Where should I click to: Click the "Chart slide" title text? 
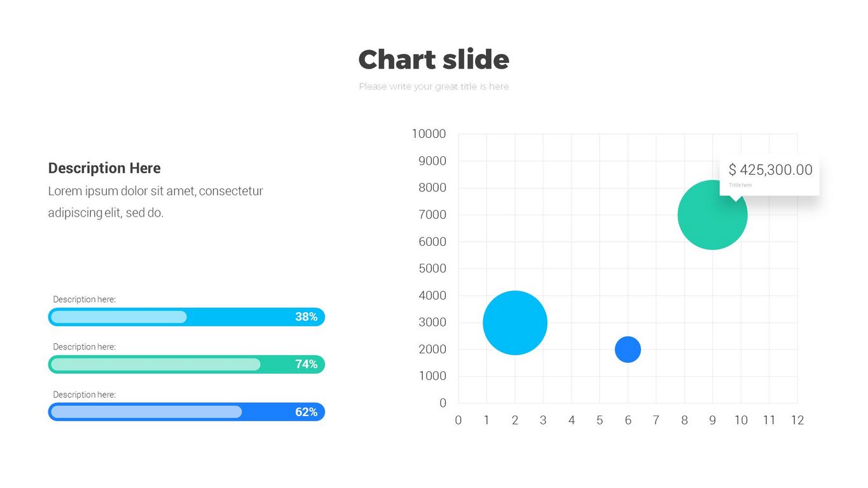pos(434,60)
